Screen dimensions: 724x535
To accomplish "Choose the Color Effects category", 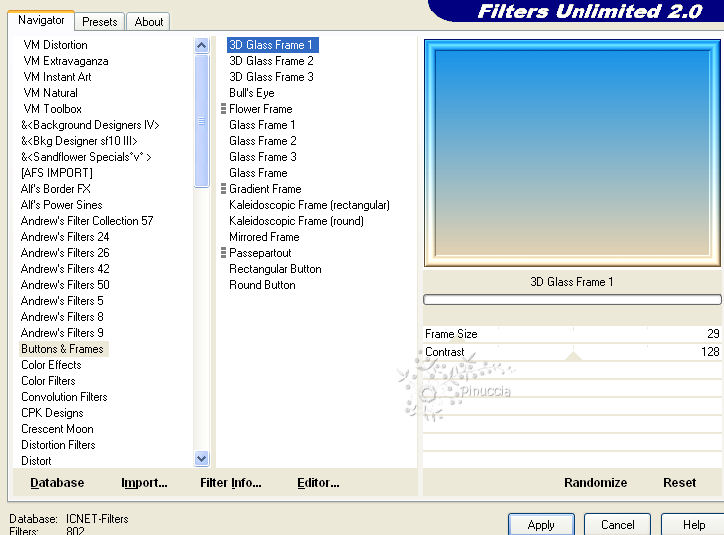I will (x=51, y=365).
